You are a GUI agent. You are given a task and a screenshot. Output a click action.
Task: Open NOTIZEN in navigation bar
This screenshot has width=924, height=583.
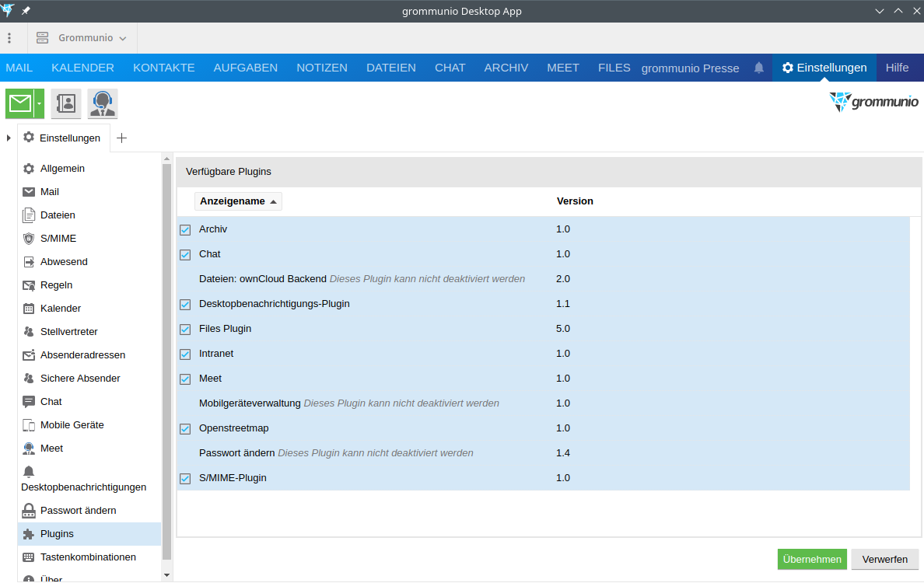coord(322,68)
